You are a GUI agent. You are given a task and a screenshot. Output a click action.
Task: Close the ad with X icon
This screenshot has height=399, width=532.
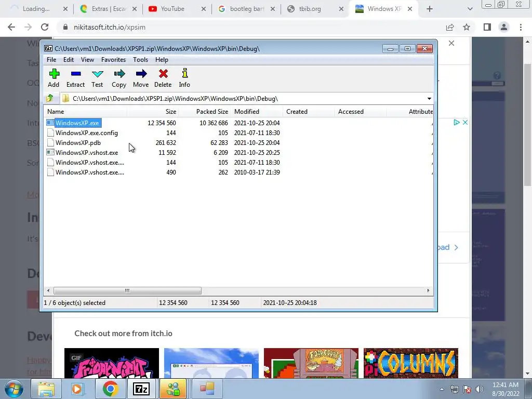(465, 122)
